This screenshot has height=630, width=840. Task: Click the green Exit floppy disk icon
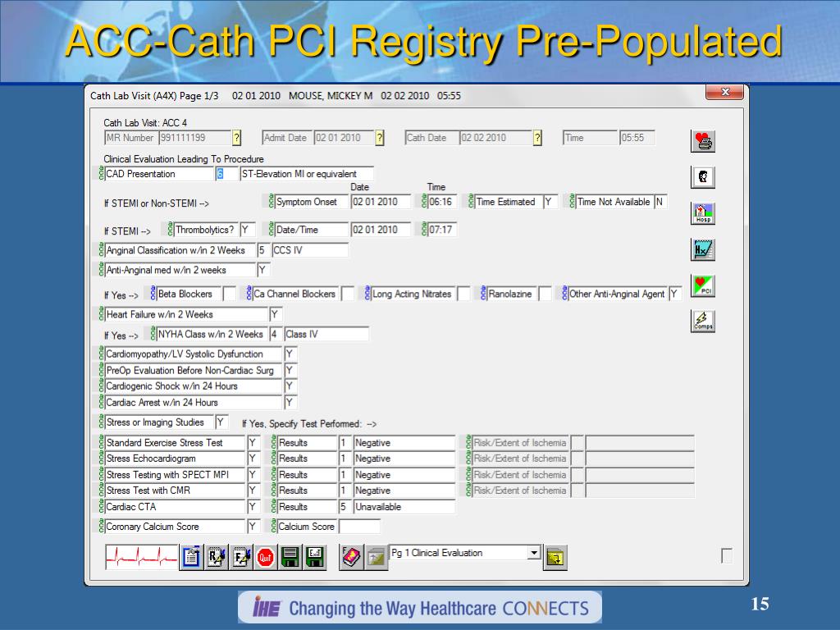315,557
